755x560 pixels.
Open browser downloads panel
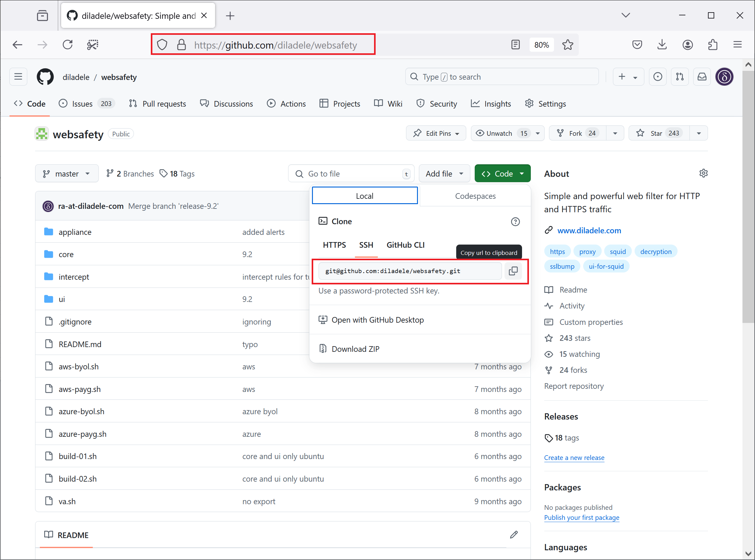(x=662, y=45)
